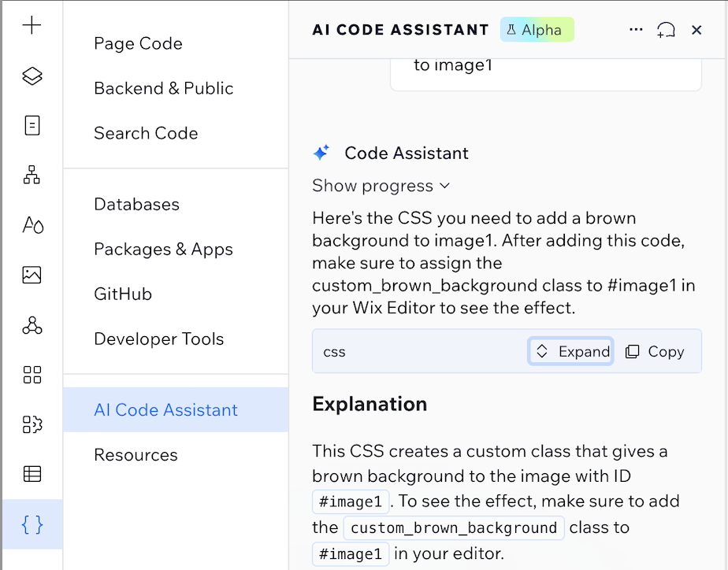Open the Add Apps four-squares icon
Screen dimensions: 728x570
[32, 375]
